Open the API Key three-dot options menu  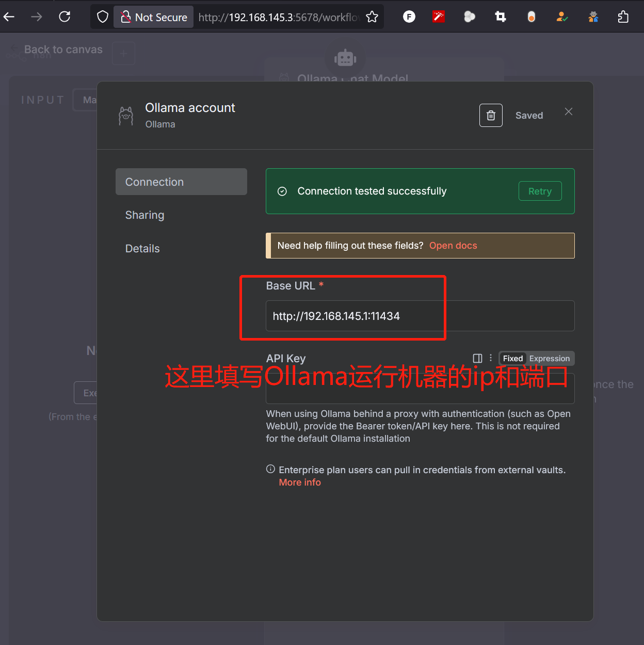click(491, 358)
